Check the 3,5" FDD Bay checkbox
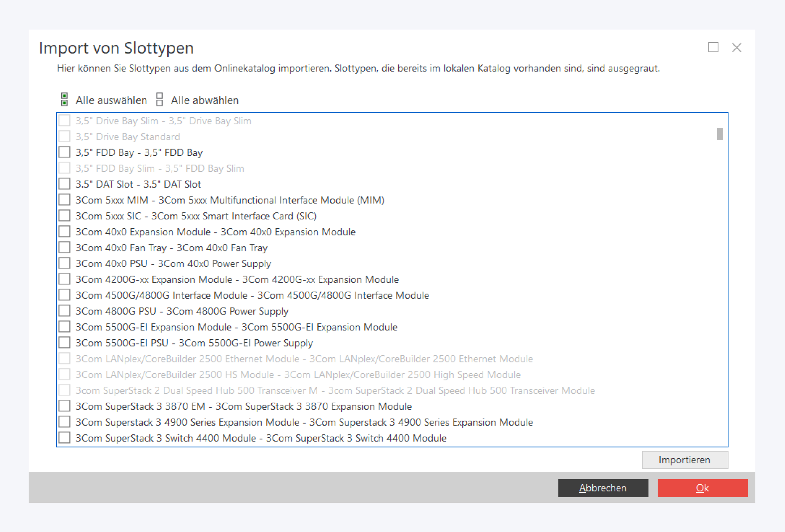The height and width of the screenshot is (532, 785). click(x=64, y=152)
